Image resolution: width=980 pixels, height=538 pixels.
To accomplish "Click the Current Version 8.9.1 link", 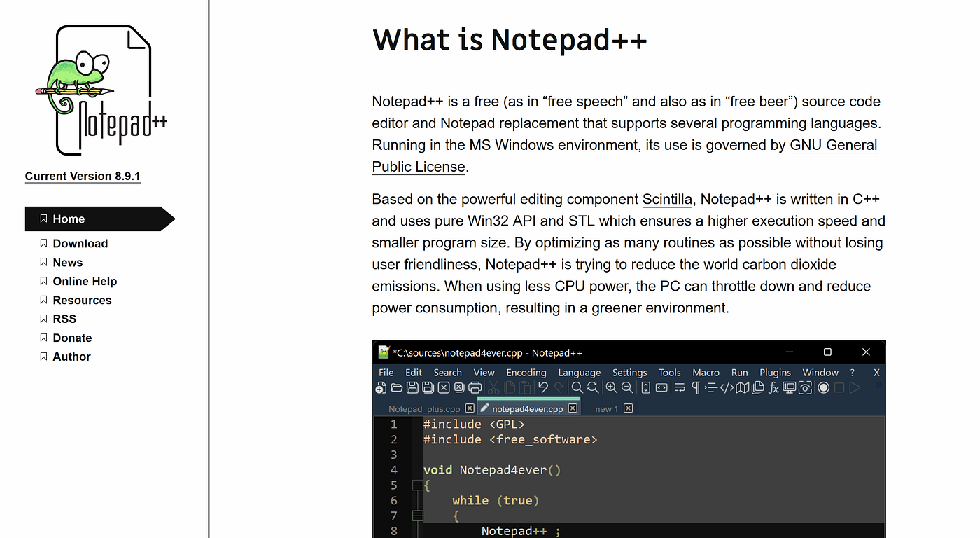I will pos(83,177).
